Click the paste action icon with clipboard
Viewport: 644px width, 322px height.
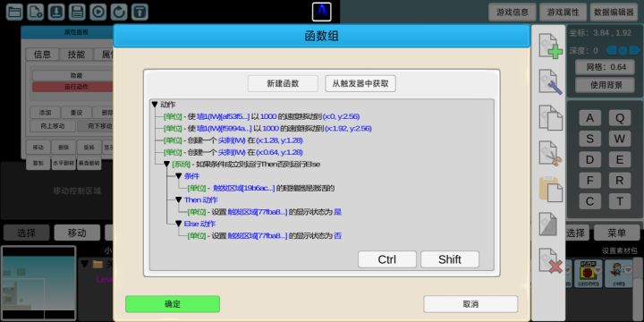coord(550,190)
